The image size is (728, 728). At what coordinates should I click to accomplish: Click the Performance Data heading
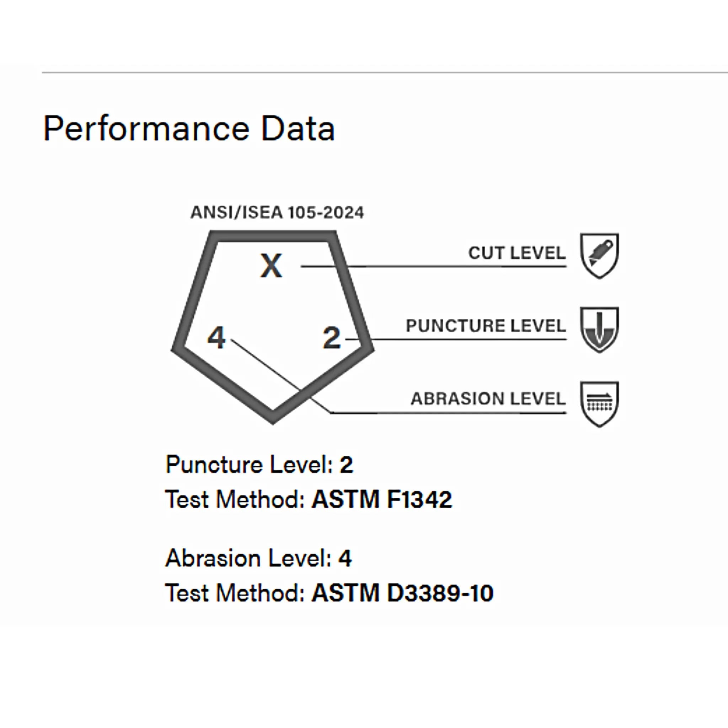(189, 129)
